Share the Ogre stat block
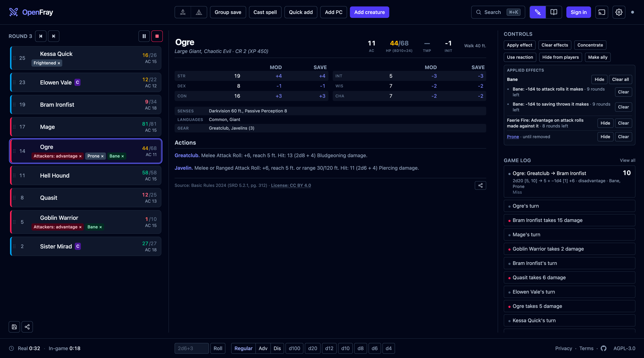 (480, 185)
